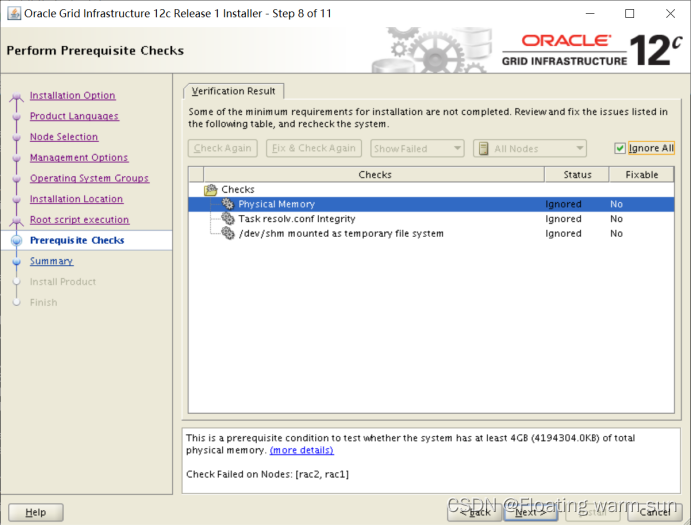Close the installer window
Viewport: 692px width, 525px height.
pos(670,14)
